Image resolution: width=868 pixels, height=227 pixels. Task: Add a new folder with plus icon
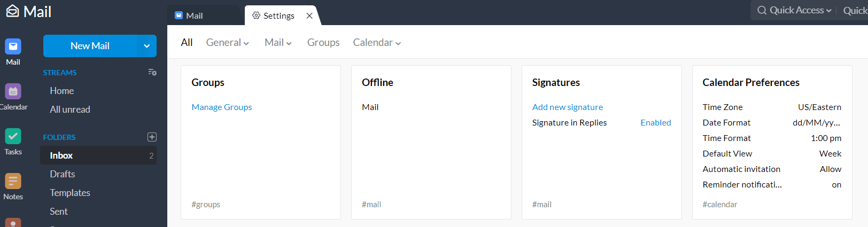(152, 137)
